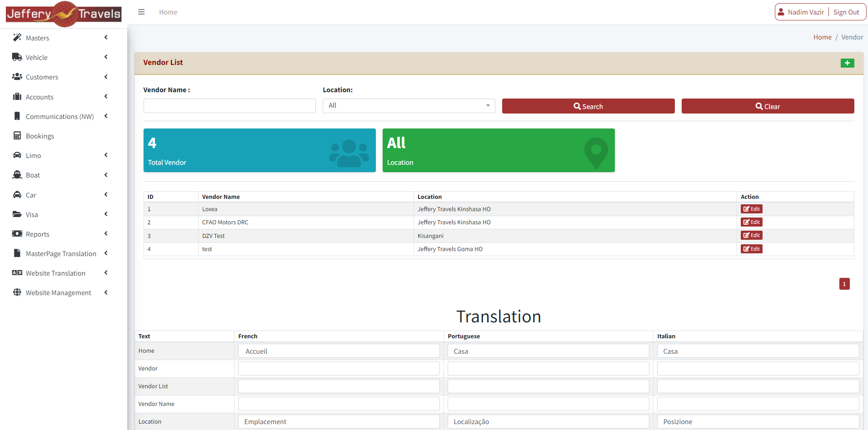This screenshot has height=430, width=868.
Task: Click the Jeffery Travels logo
Action: [64, 14]
